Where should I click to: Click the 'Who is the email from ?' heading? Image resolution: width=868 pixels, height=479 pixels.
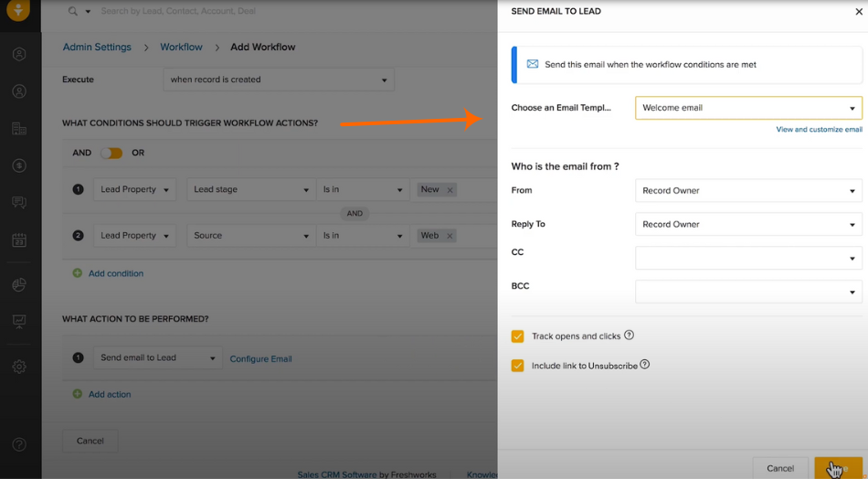pos(566,166)
